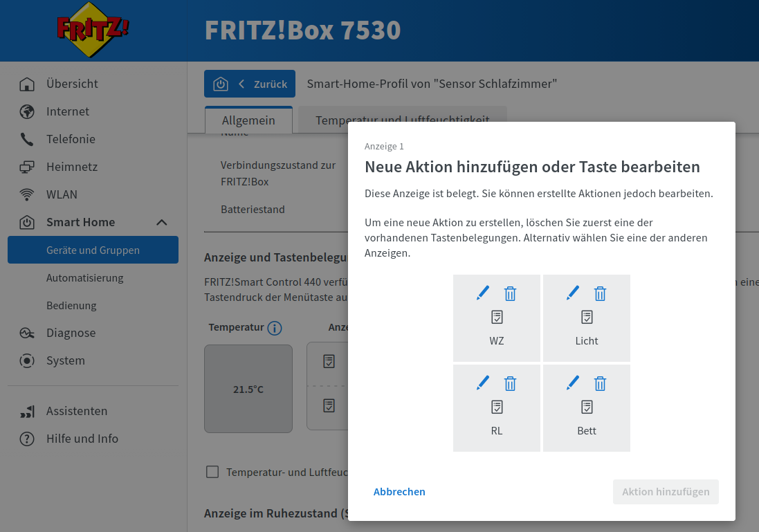Collapse the Smart Home menu chevron
Viewport: 759px width, 532px height.
(x=162, y=222)
